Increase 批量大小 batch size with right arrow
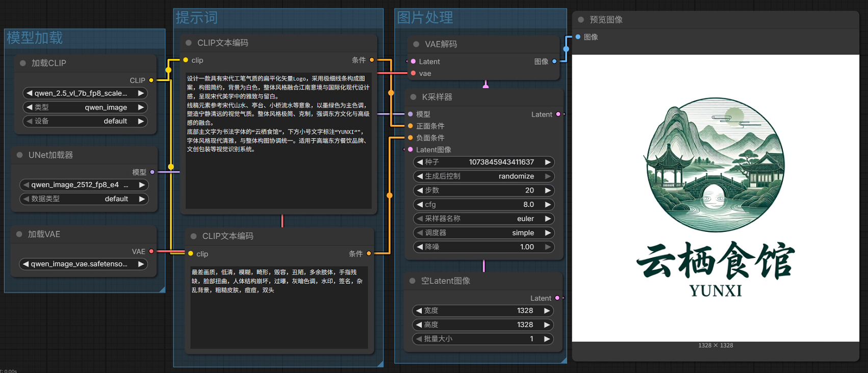Viewport: 868px width, 373px height. [547, 339]
